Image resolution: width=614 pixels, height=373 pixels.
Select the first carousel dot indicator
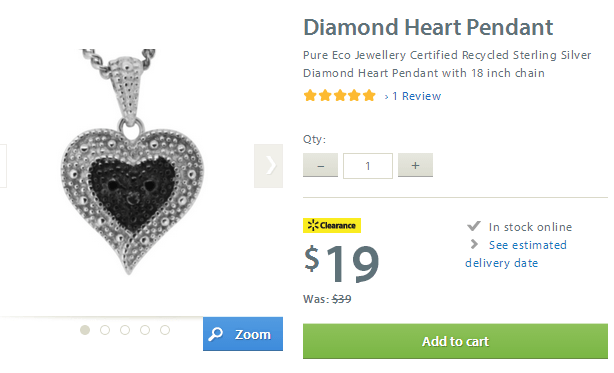pos(85,330)
